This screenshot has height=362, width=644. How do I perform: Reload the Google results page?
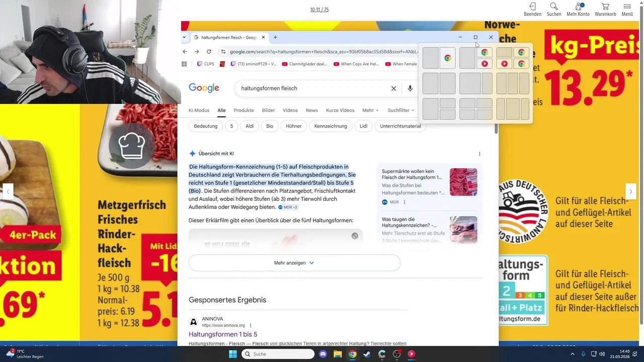pos(209,51)
